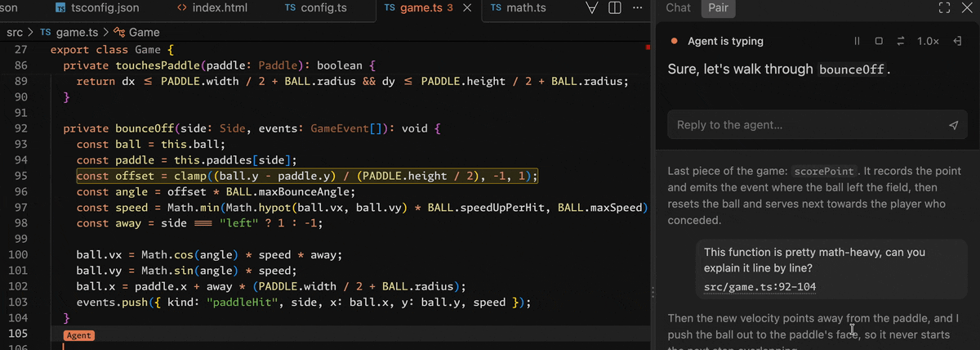Click the red error marker on editor scrollbar
Viewport: 980px width, 350px height.
coord(647,47)
